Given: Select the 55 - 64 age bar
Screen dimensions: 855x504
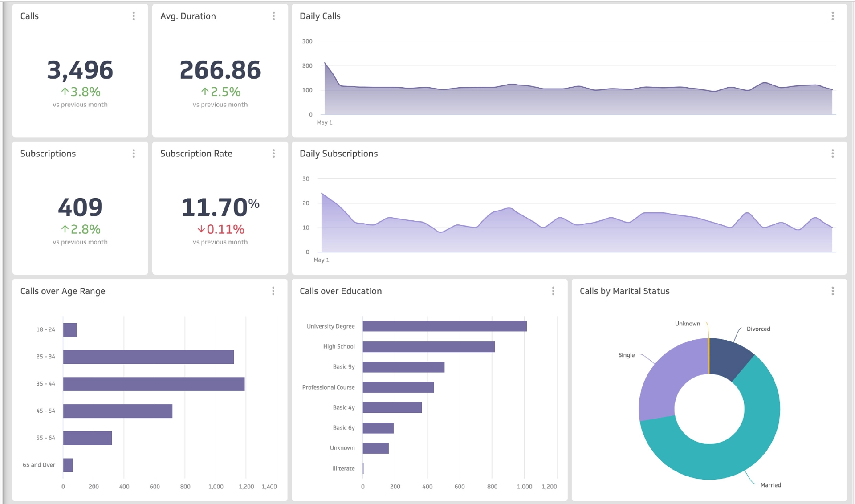Looking at the screenshot, I should (x=87, y=438).
